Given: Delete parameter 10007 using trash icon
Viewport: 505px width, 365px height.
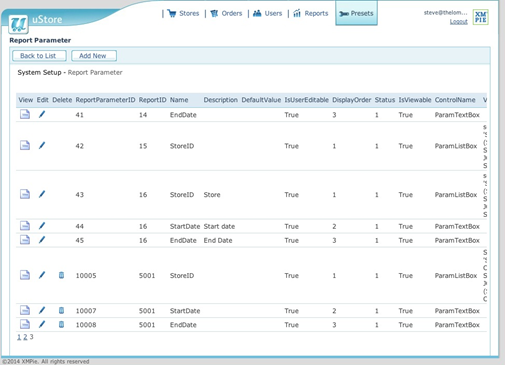Looking at the screenshot, I should (x=61, y=310).
